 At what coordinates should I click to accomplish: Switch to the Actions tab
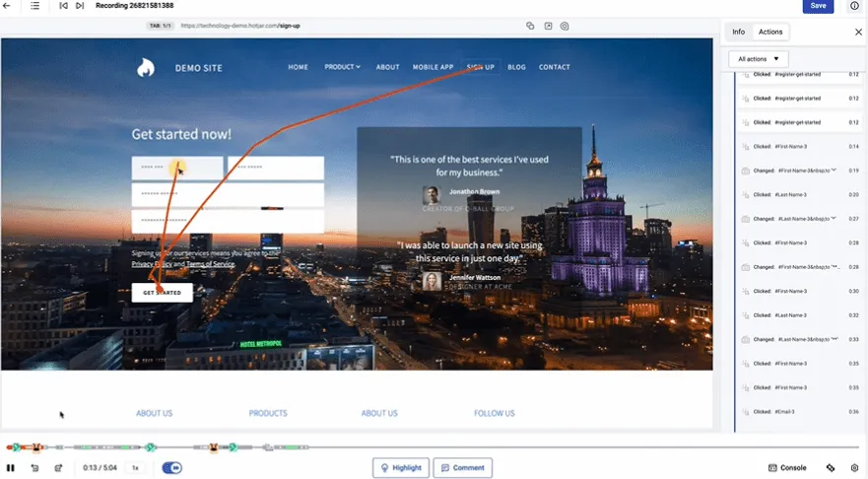coord(770,33)
